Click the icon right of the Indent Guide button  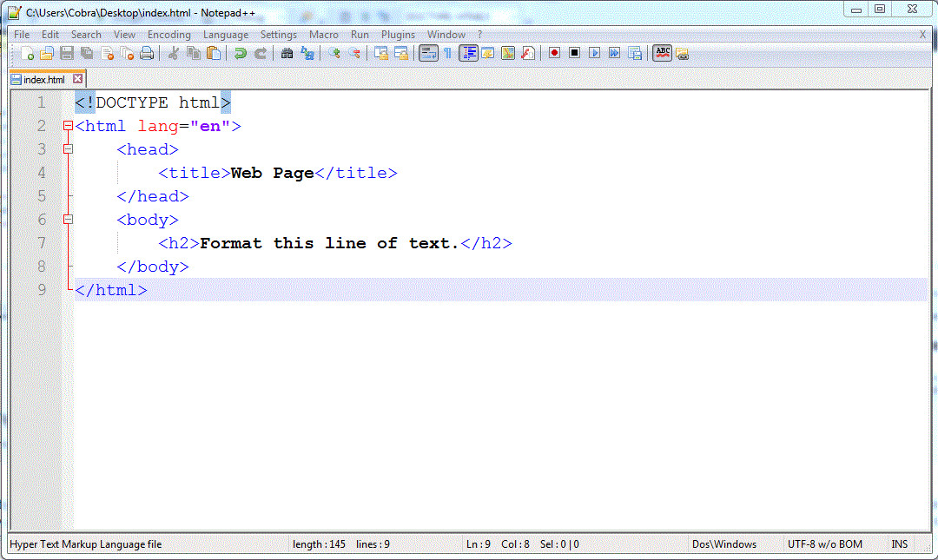coord(488,53)
